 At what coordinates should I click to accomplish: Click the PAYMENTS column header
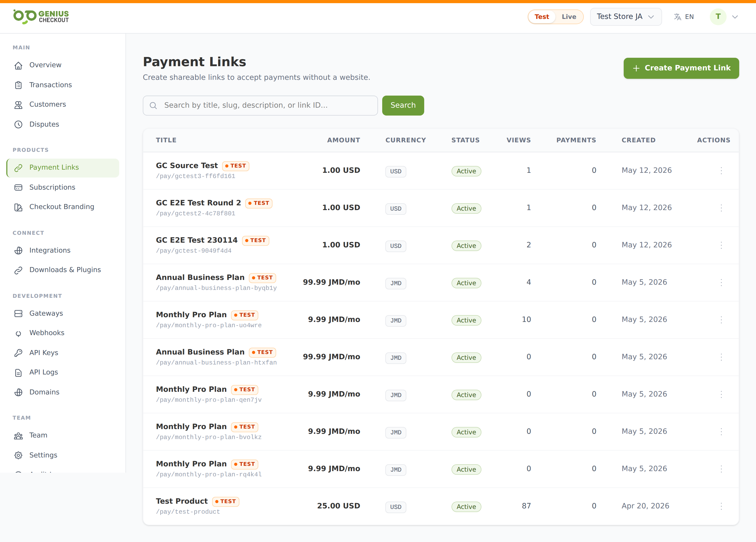[576, 140]
